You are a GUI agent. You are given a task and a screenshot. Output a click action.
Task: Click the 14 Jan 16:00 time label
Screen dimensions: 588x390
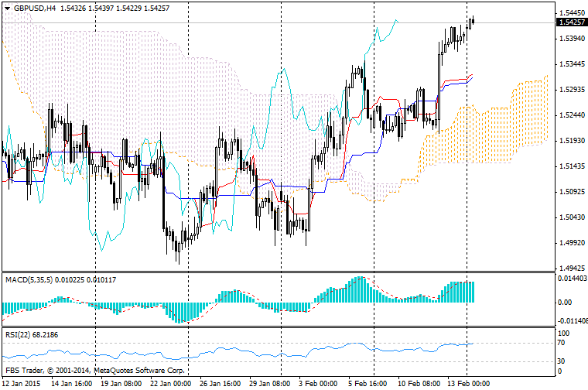(x=71, y=384)
